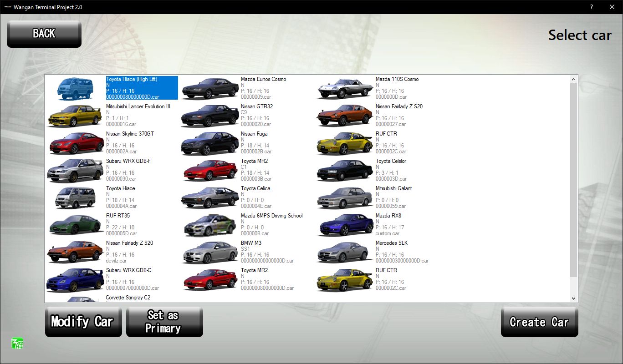Screen dimensions: 623x364
Task: Select the blue Toyota Hiace High Lift thumbnail
Action: 75,88
